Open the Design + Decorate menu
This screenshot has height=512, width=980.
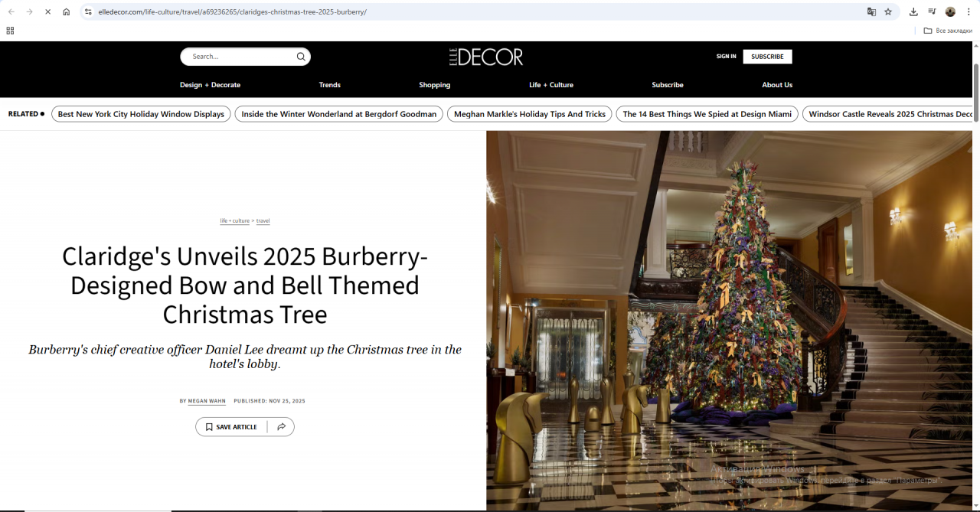point(210,85)
